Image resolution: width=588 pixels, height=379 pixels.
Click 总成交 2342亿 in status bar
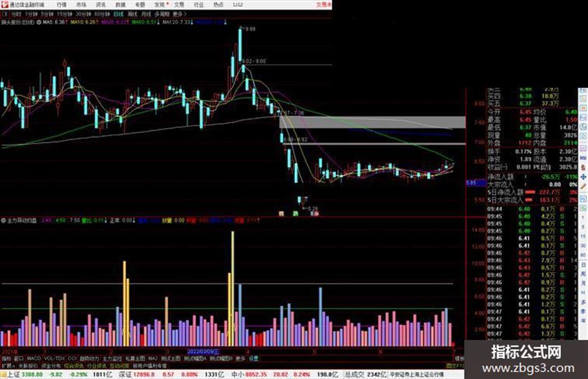(365, 375)
